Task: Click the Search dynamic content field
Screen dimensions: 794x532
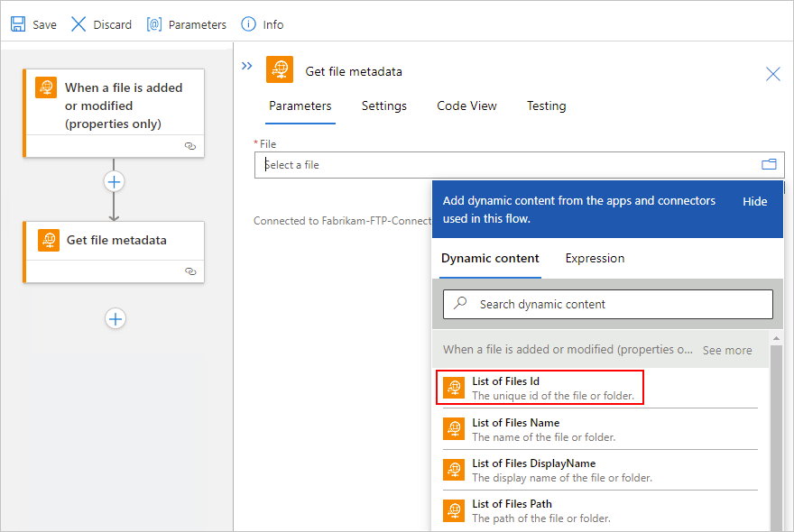Action: coord(608,304)
